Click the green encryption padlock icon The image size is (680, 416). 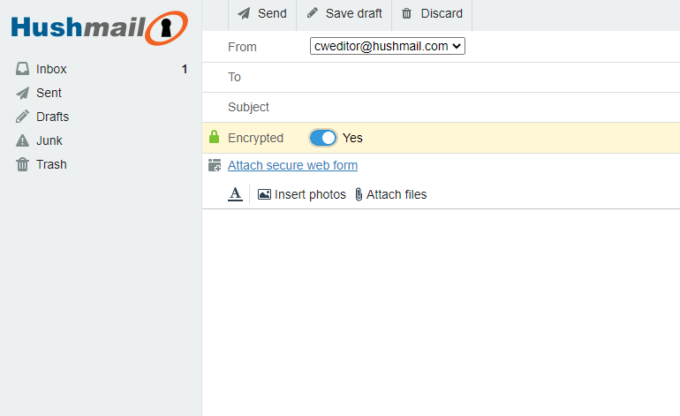point(214,138)
